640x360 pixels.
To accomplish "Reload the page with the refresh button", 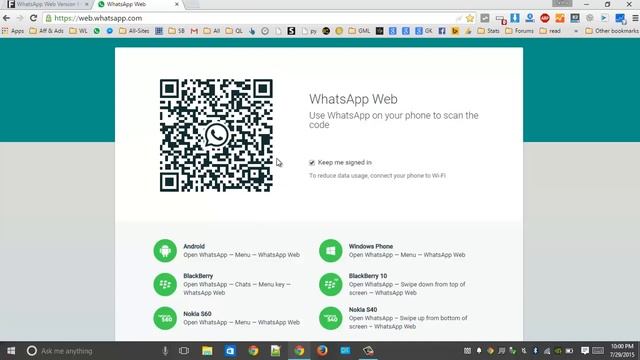I will tap(33, 18).
